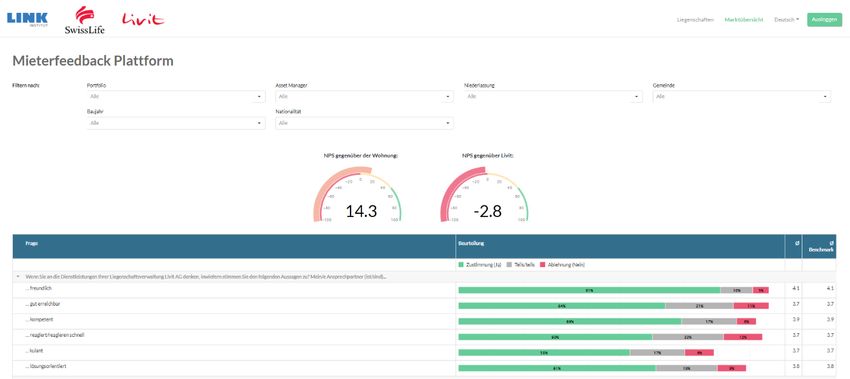Screen dimensions: 850x379
Task: Click grey Teils/teils bar in kompetent row
Action: click(x=709, y=322)
